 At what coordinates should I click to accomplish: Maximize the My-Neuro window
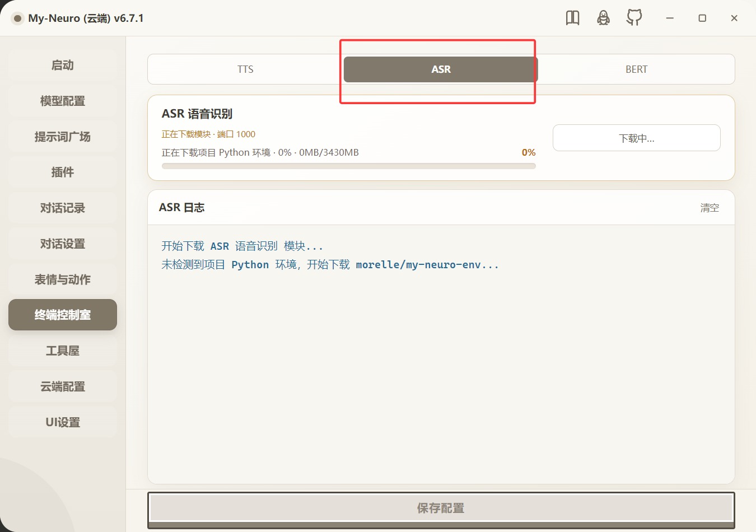[x=702, y=18]
